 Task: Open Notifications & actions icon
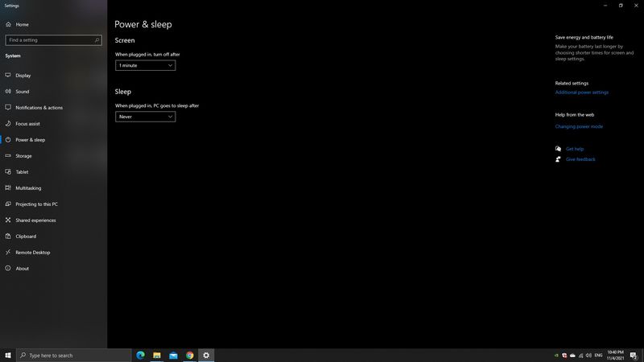tap(8, 107)
